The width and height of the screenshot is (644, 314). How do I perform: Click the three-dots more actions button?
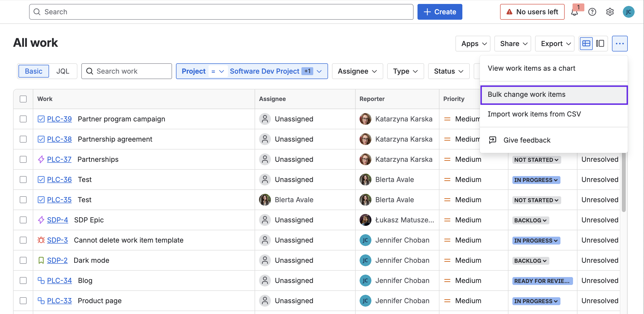620,43
